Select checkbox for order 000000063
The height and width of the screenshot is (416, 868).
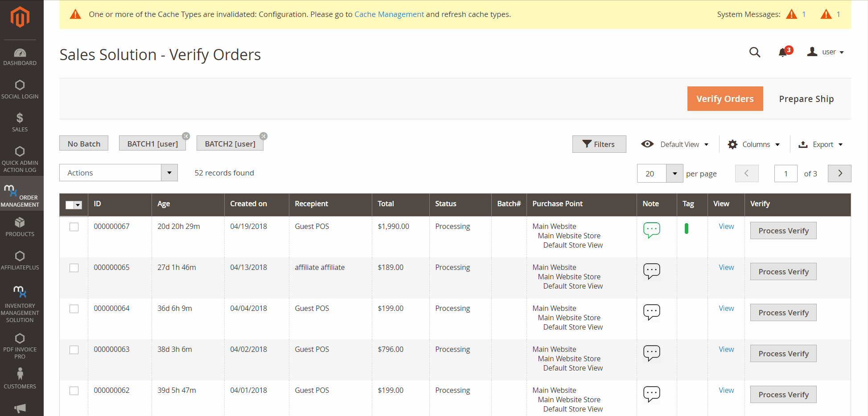click(x=74, y=350)
